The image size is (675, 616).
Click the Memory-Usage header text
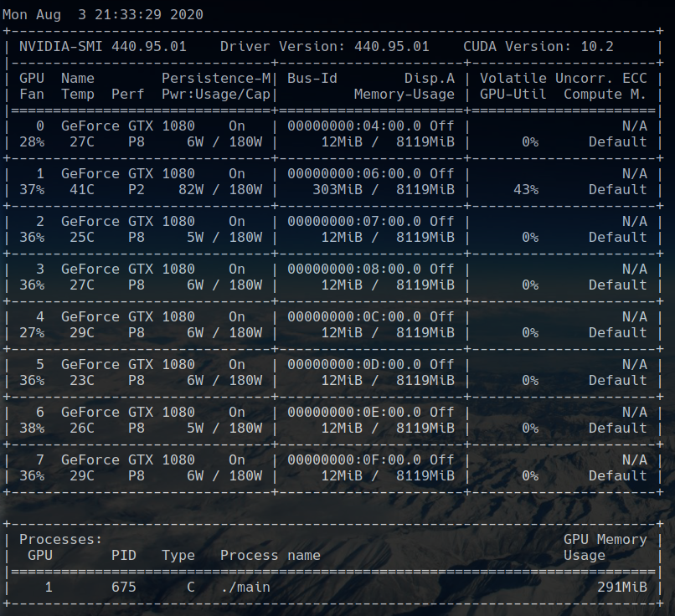click(404, 95)
